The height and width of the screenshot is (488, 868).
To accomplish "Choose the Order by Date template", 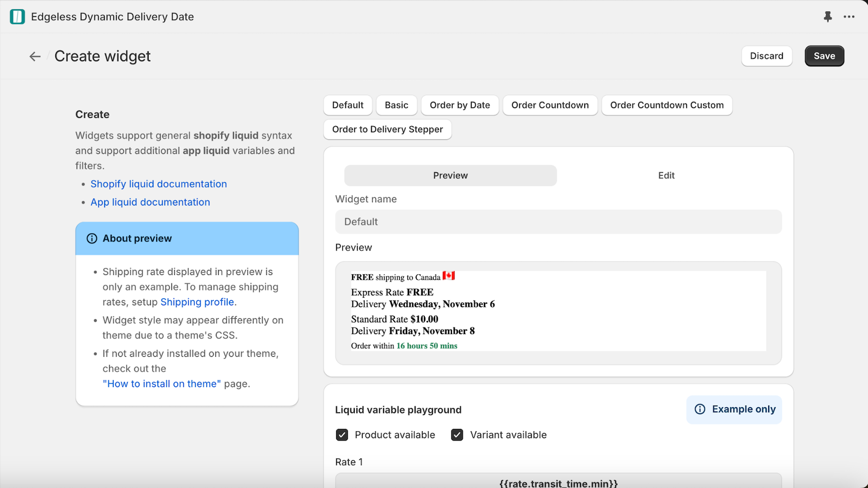I will click(460, 105).
